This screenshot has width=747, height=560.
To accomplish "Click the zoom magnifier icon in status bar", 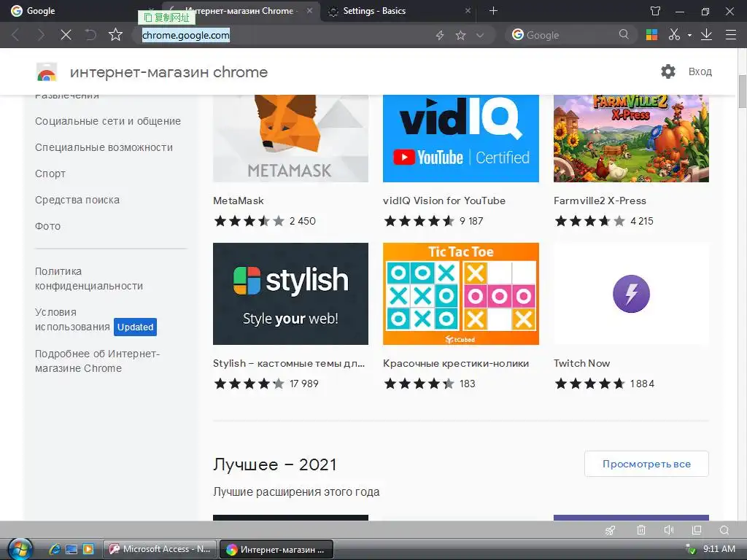I will click(724, 530).
